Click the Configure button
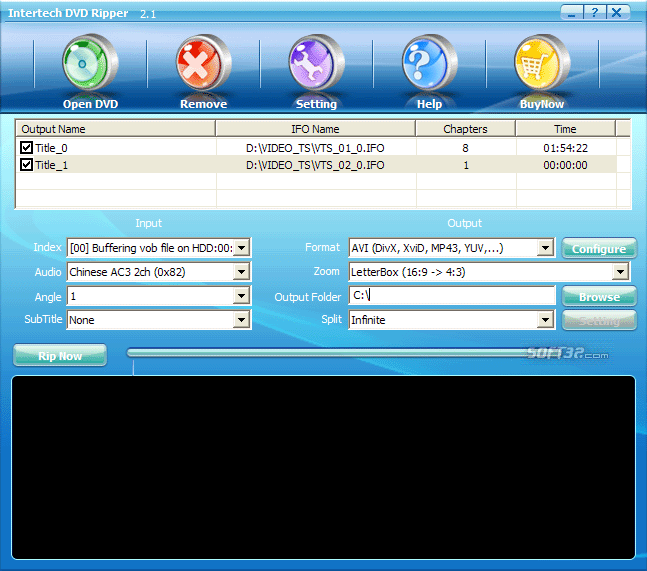This screenshot has width=647, height=571. [599, 248]
